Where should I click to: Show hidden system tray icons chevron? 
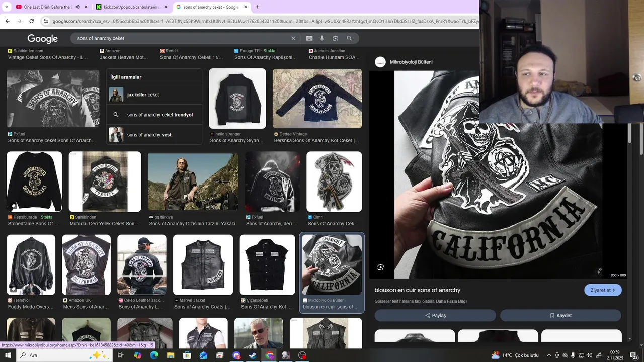[x=549, y=355]
